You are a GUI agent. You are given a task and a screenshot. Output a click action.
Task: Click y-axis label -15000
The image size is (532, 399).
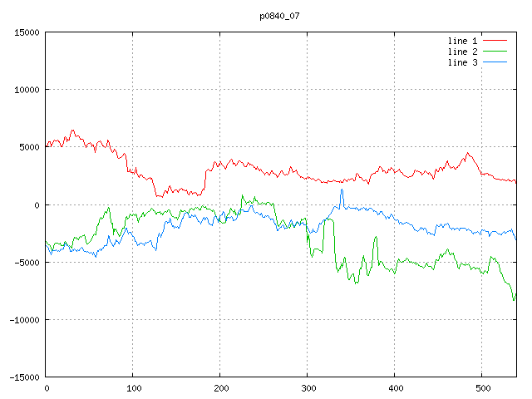[x=24, y=377]
